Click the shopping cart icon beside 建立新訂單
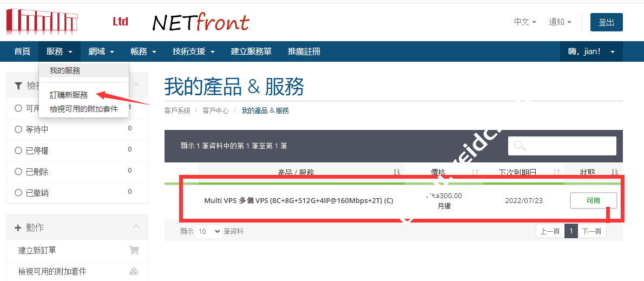Screen dimensions: 644x281 pyautogui.click(x=134, y=250)
